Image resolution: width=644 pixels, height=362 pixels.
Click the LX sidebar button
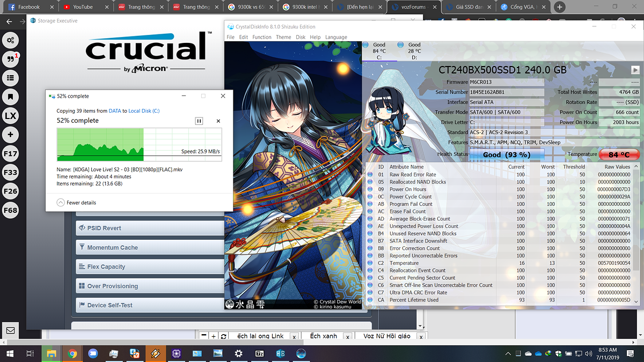[11, 115]
